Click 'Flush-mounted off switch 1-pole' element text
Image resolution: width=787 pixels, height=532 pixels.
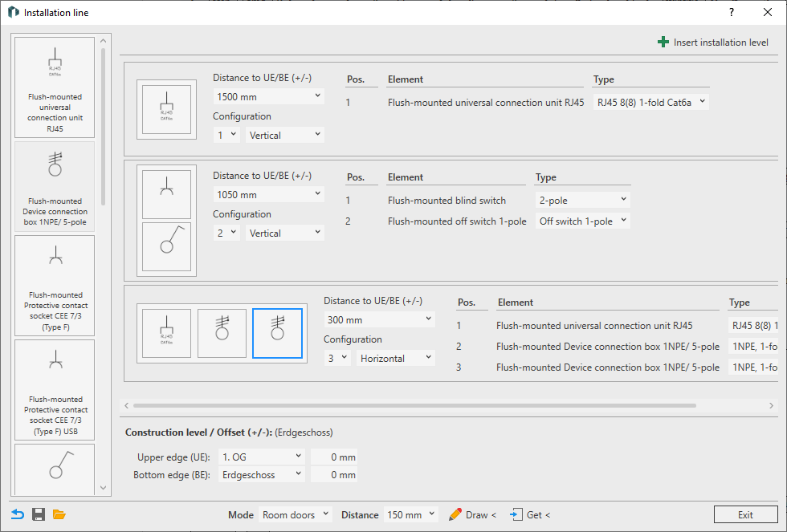pyautogui.click(x=457, y=221)
